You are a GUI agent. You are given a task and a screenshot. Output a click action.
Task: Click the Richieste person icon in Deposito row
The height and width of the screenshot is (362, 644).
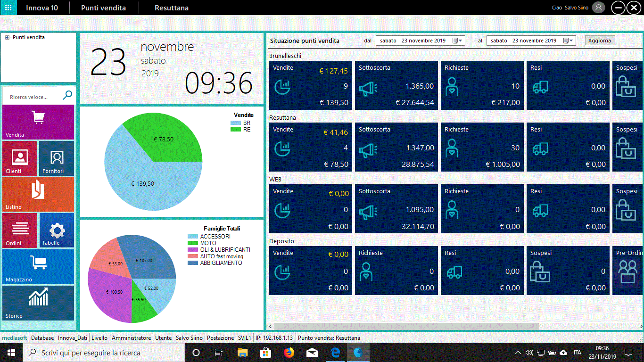click(x=366, y=271)
